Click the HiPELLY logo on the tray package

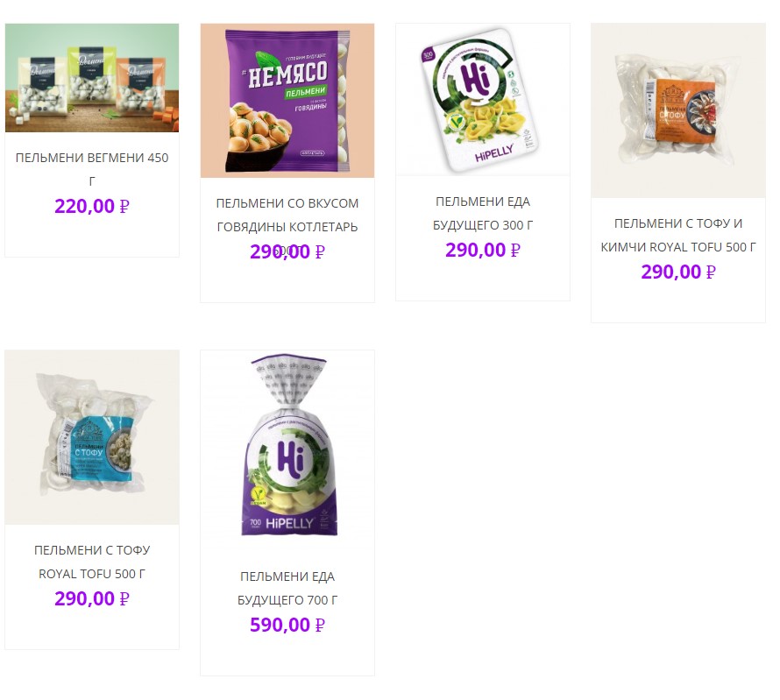pos(493,154)
